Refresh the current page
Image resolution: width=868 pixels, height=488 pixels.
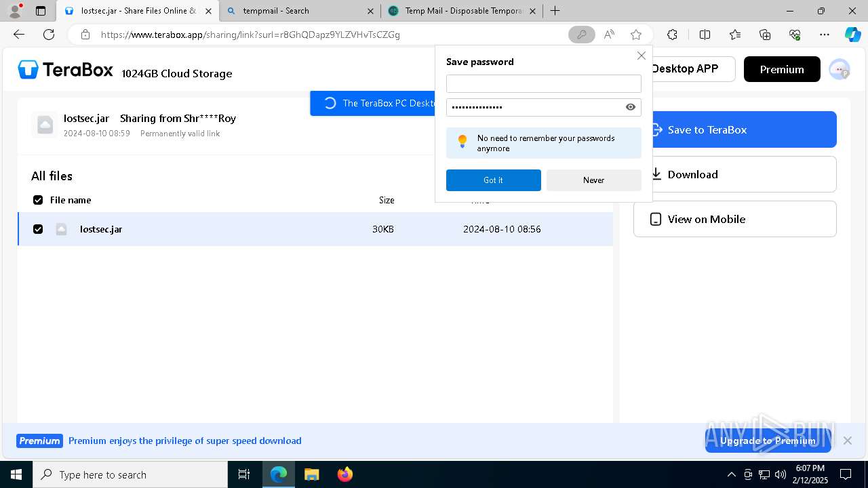click(49, 35)
